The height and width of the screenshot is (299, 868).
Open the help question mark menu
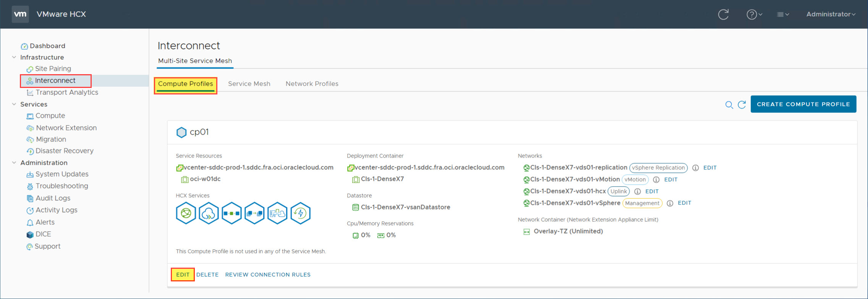(754, 15)
